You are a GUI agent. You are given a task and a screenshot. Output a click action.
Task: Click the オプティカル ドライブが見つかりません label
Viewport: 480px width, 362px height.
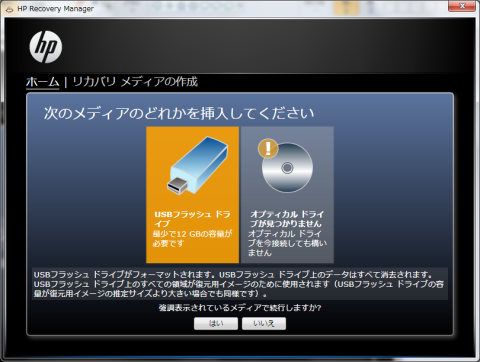click(287, 219)
